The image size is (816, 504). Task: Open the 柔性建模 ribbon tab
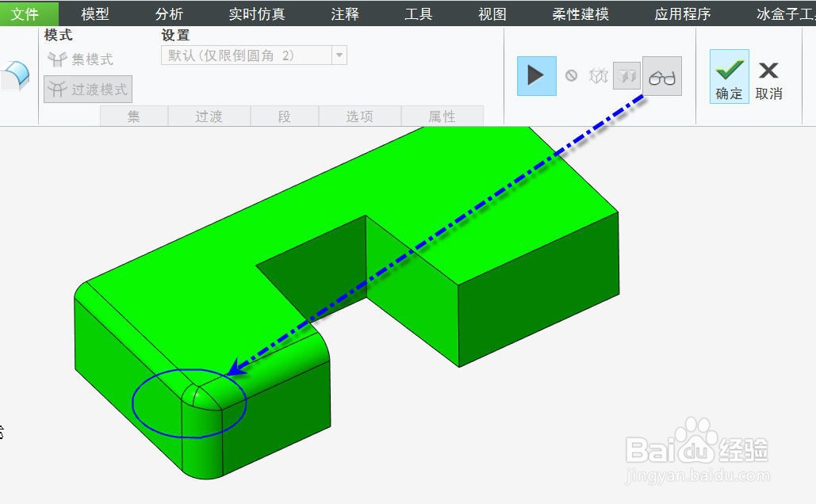[580, 14]
